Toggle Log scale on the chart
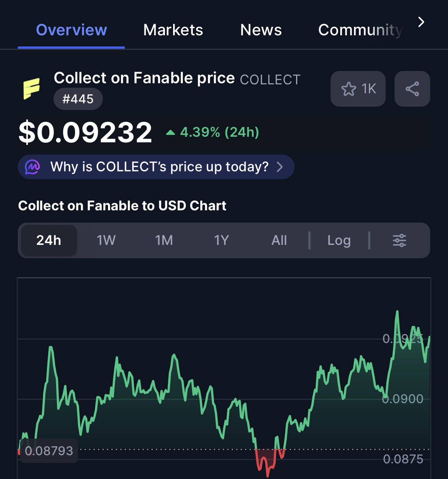The width and height of the screenshot is (448, 479). (339, 240)
